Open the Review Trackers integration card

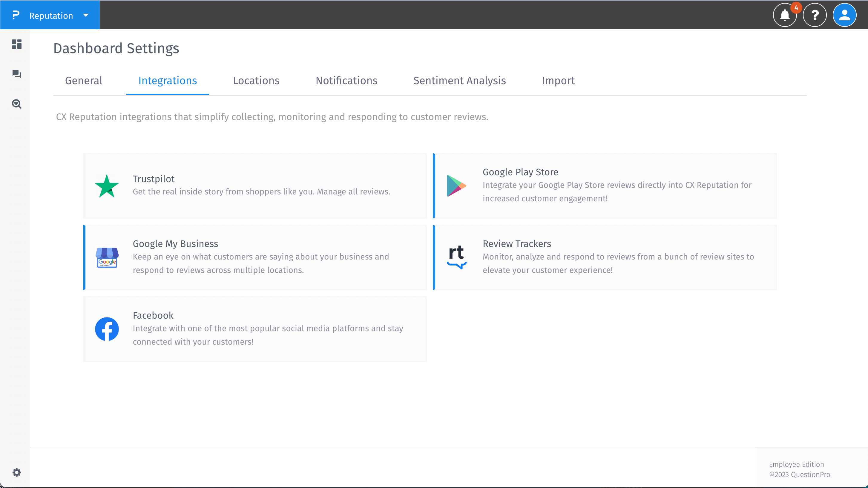click(x=605, y=257)
